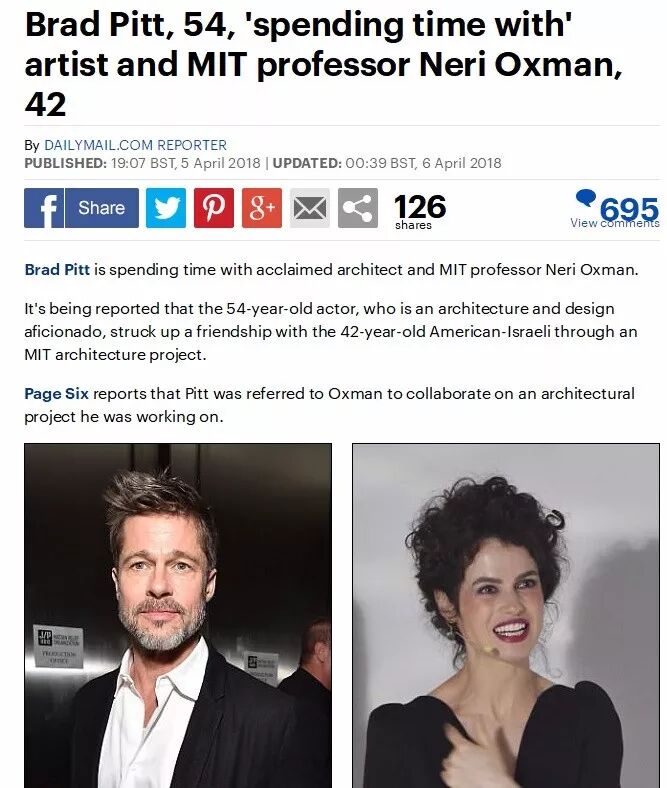This screenshot has width=667, height=788.
Task: Click the Facebook f icon
Action: [x=44, y=208]
